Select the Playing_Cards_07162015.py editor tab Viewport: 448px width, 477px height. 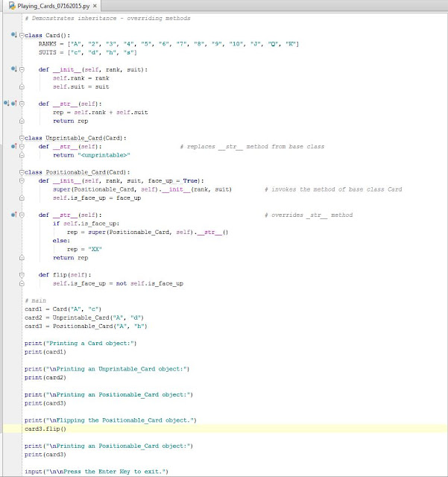(53, 6)
